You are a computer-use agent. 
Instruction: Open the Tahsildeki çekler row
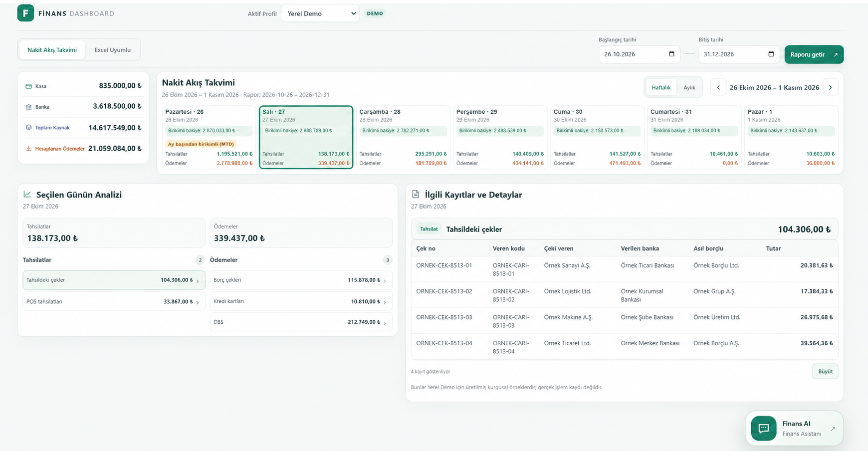click(114, 280)
